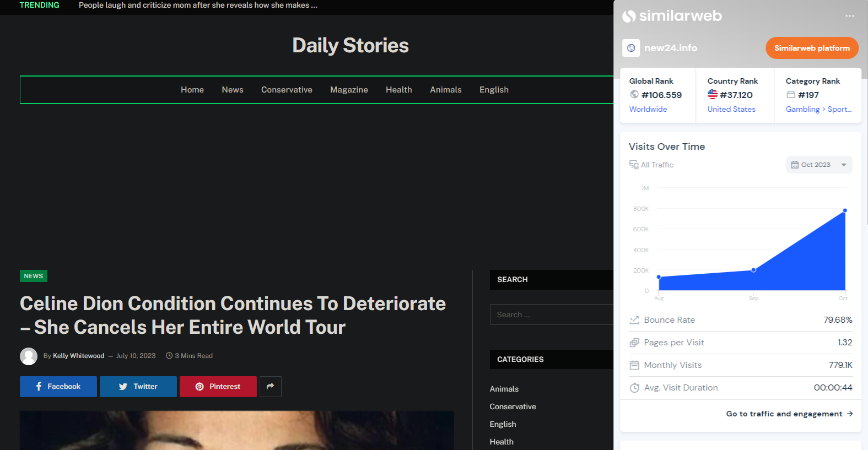
Task: Open the Animals navigation item
Action: click(x=446, y=90)
